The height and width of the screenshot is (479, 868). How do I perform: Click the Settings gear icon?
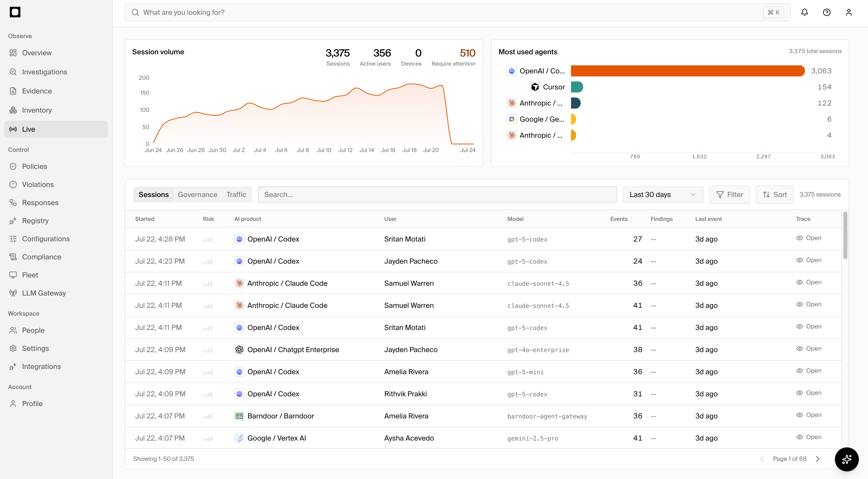click(13, 348)
